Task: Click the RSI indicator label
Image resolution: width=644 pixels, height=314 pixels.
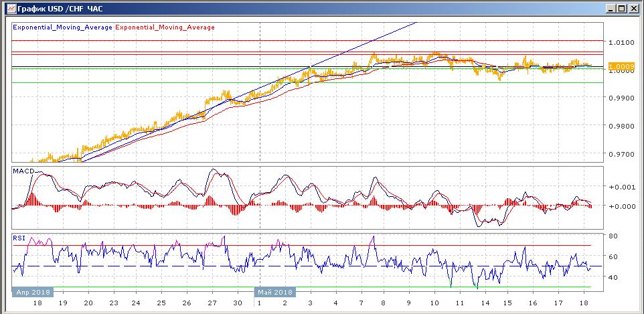Action: point(19,237)
